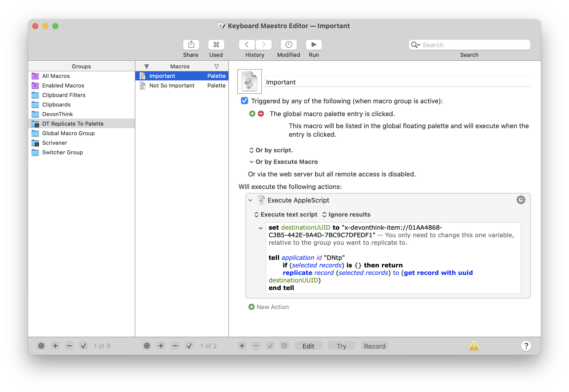Toggle enable checkmark under Groups list
Image resolution: width=569 pixels, height=392 pixels.
(x=83, y=346)
